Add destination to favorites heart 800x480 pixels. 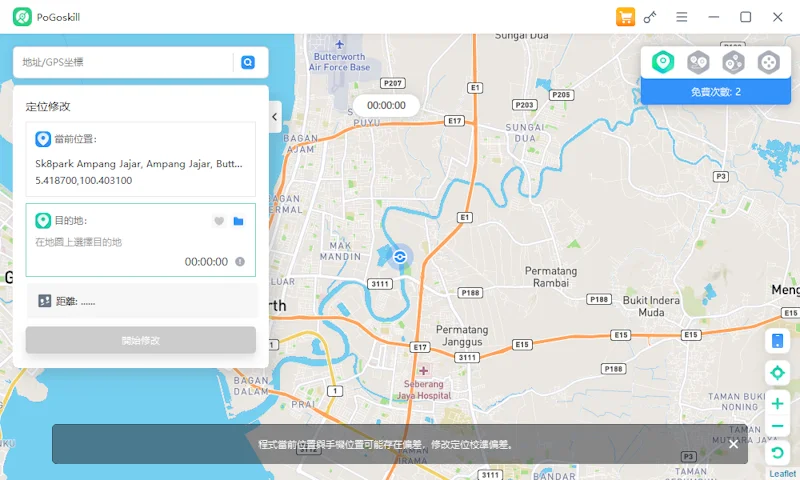click(x=219, y=221)
